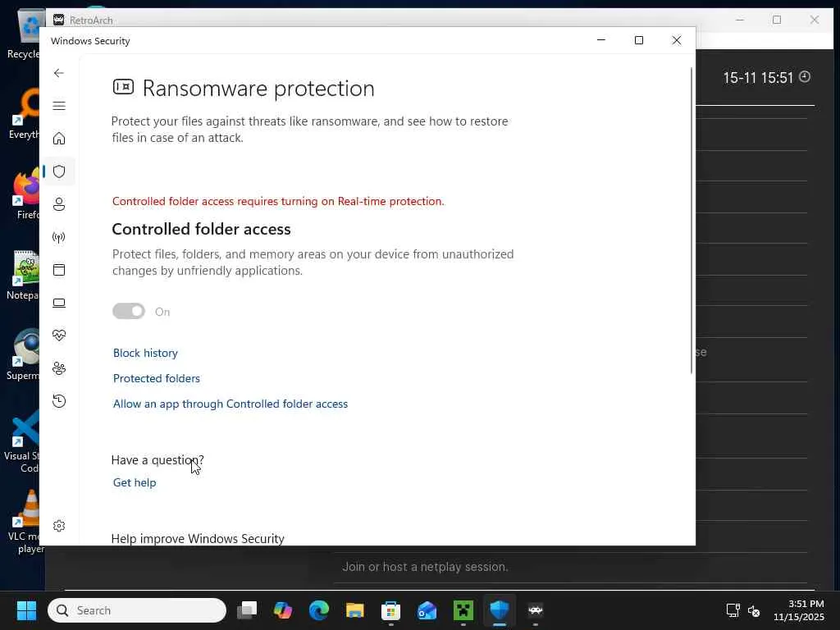Screen dimensions: 840x630
Task: Open the Protected folders link
Action: [157, 378]
